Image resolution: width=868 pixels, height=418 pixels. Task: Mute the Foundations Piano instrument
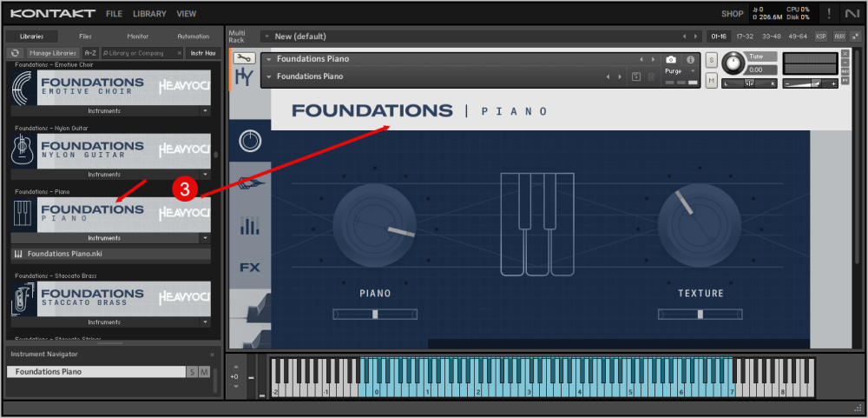[x=712, y=81]
